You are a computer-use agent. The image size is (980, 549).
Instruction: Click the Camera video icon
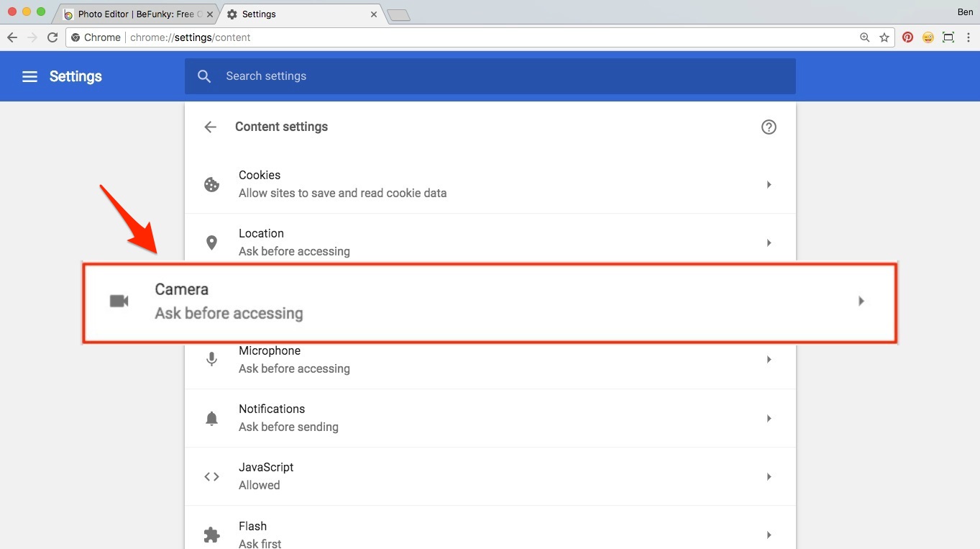pyautogui.click(x=119, y=301)
